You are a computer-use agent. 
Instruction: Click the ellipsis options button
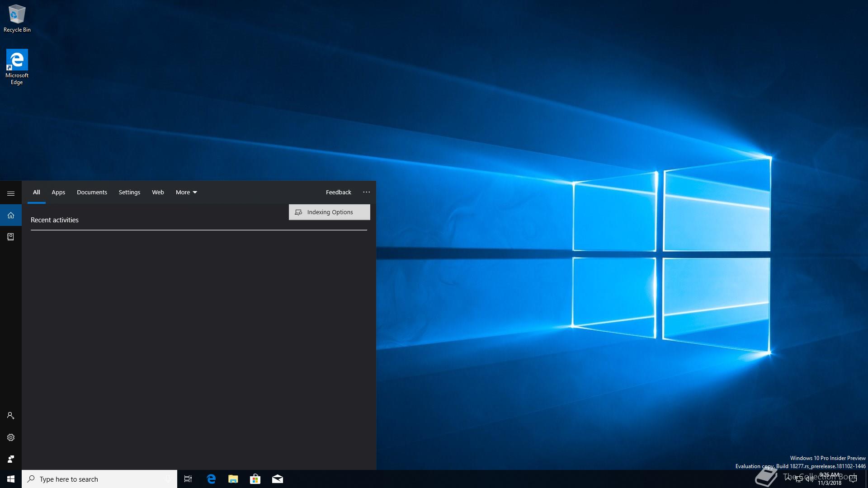click(x=366, y=192)
